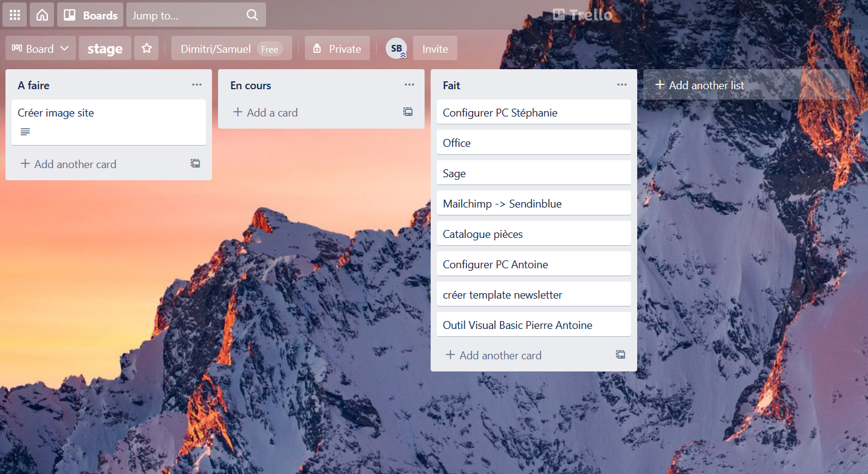This screenshot has width=868, height=474.
Task: Click the Invite button
Action: (435, 49)
